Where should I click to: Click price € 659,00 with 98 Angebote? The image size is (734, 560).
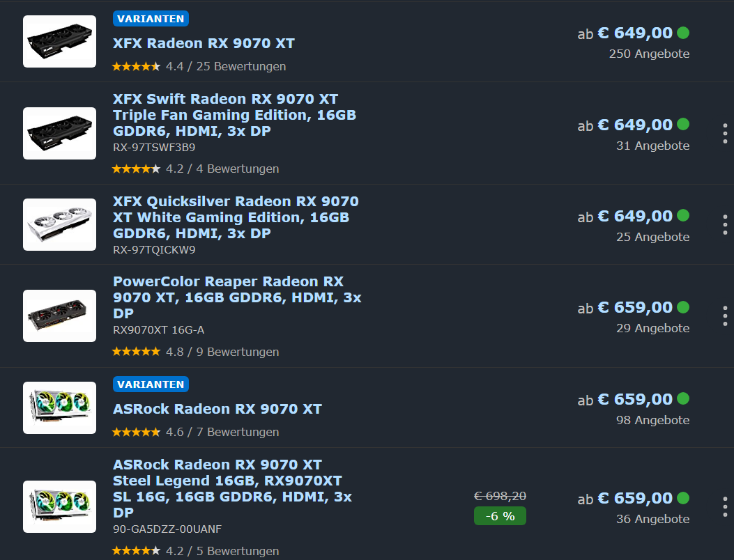pos(635,400)
